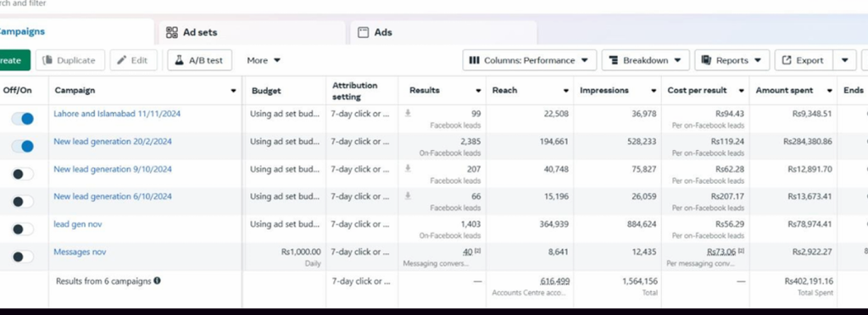Turn off the Lahore and Islamabad campaign toggle

coord(23,119)
